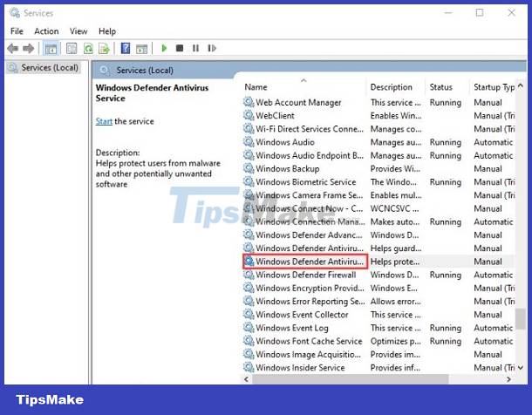Viewport: 532px width, 415px height.
Task: Click gear icon of Windows Audio row
Action: tap(249, 142)
